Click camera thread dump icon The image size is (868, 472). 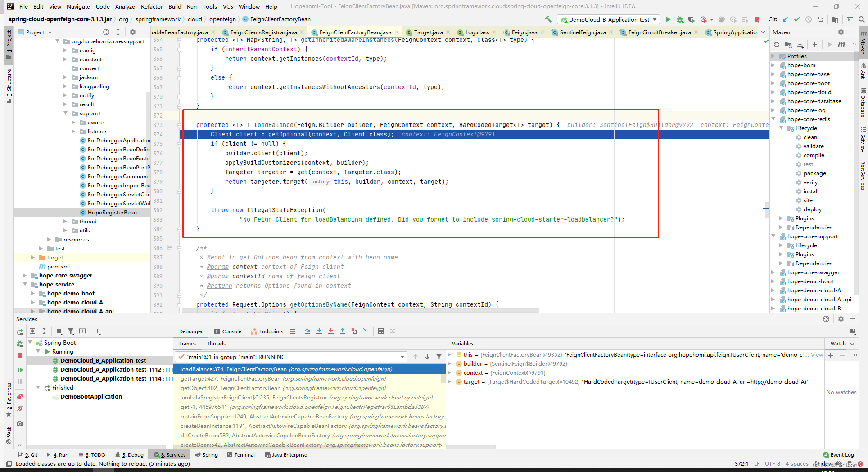tap(20, 423)
